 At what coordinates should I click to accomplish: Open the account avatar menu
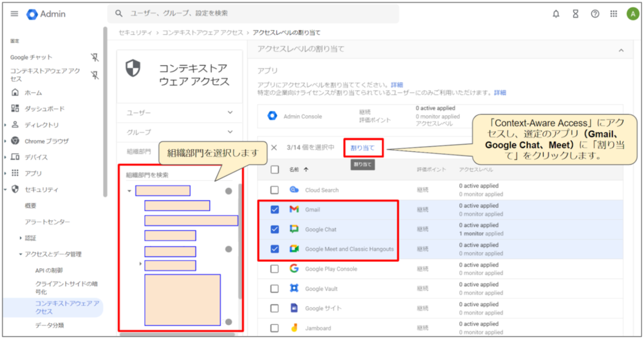(632, 14)
